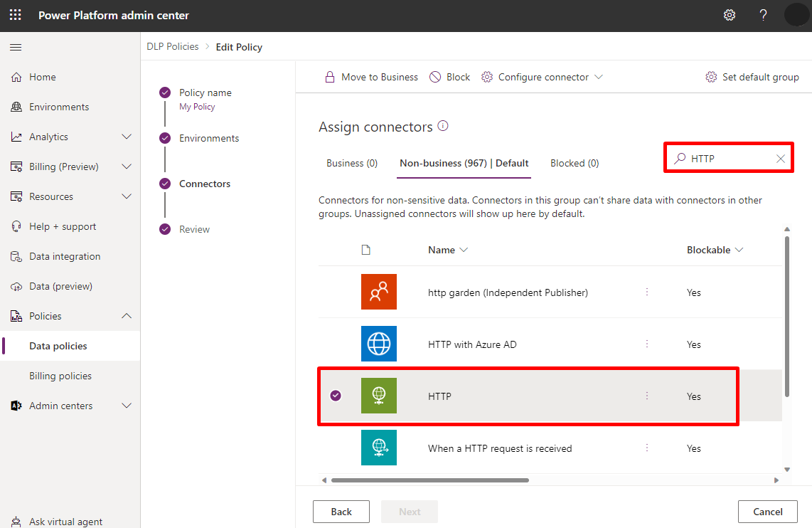Click Set default group
812x528 pixels.
[x=752, y=77]
